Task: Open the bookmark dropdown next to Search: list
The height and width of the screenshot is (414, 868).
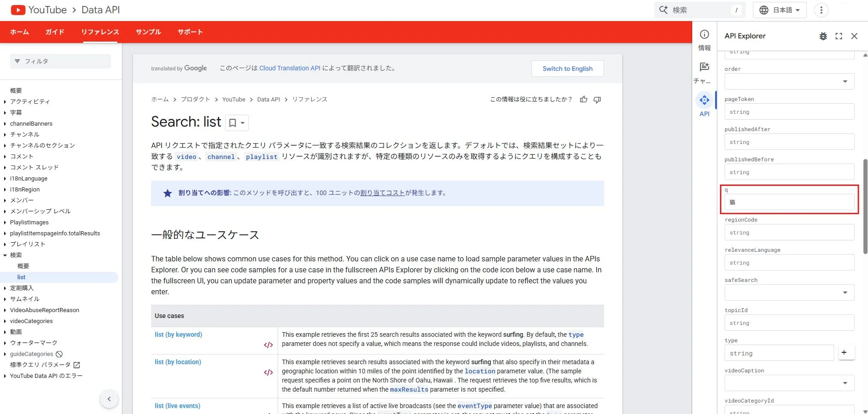Action: pos(237,123)
